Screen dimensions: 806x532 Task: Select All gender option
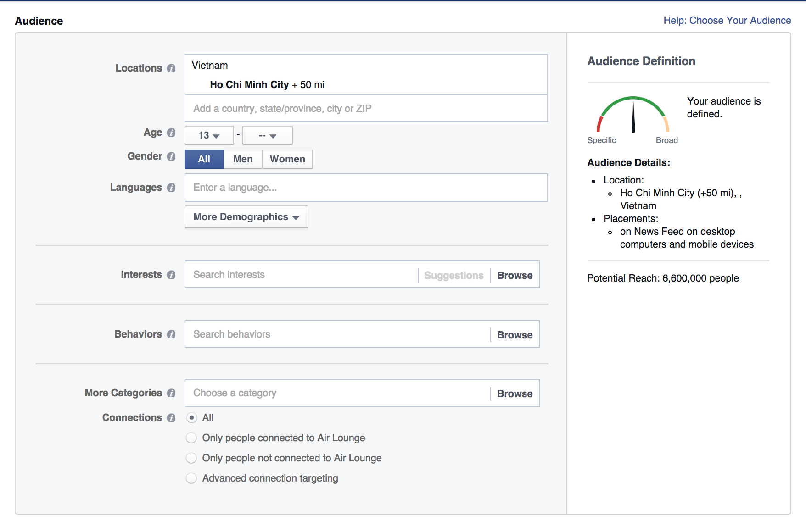204,159
